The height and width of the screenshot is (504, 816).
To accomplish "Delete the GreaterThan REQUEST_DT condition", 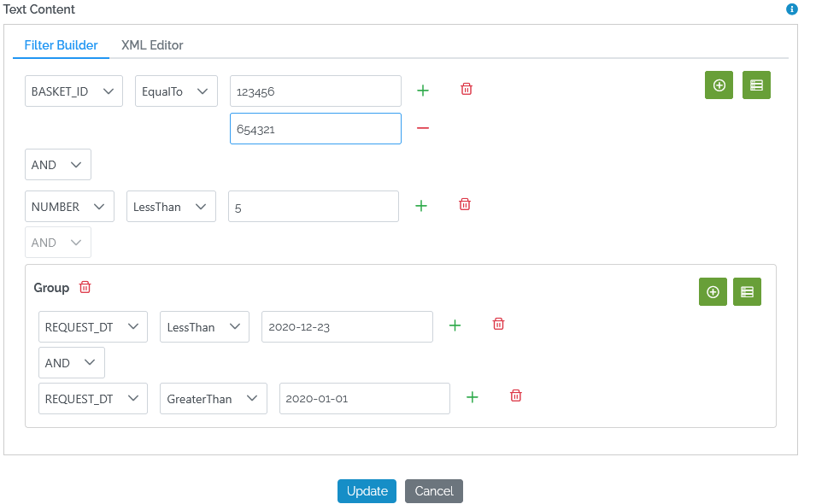I will click(515, 396).
